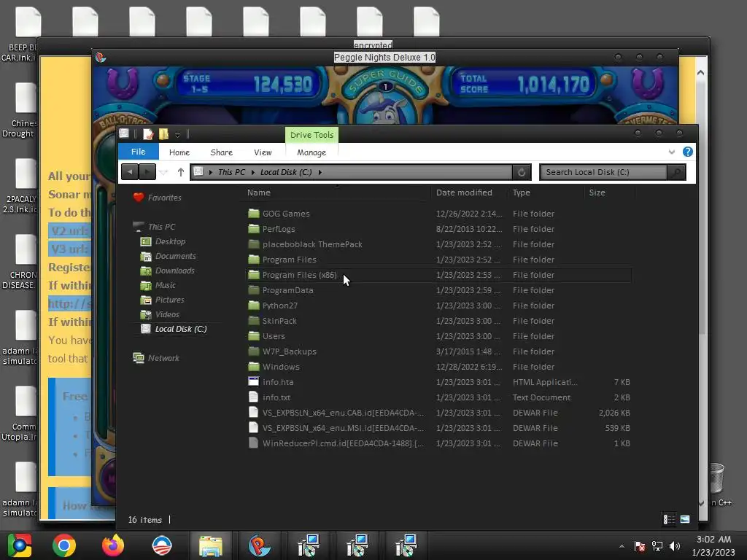Select the Users folder icon
747x560 pixels.
click(253, 336)
